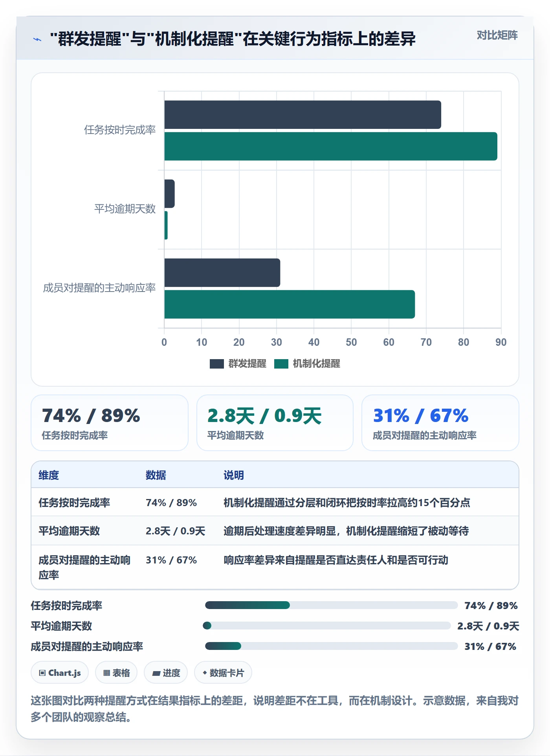Click the 维度 column header
550x756 pixels.
49,475
